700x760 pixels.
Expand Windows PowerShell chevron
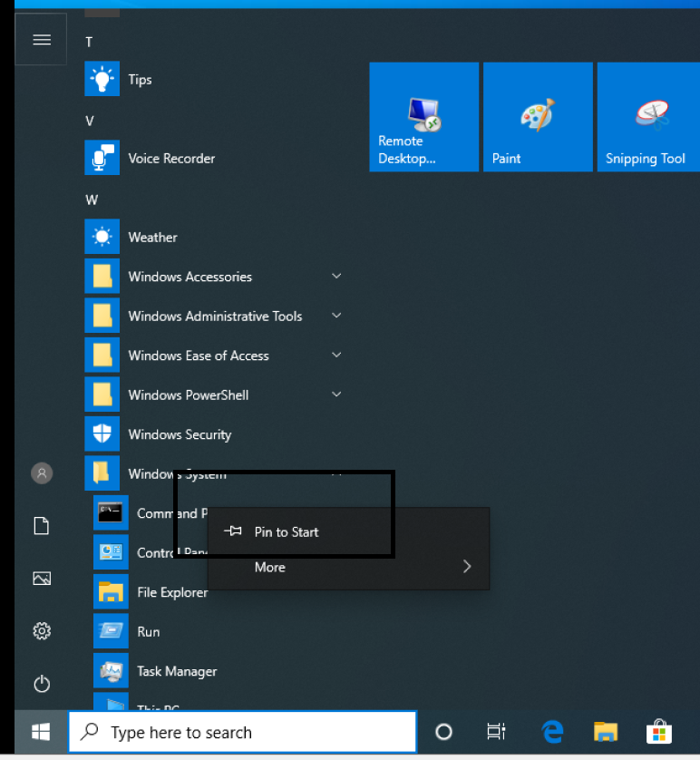click(x=336, y=394)
